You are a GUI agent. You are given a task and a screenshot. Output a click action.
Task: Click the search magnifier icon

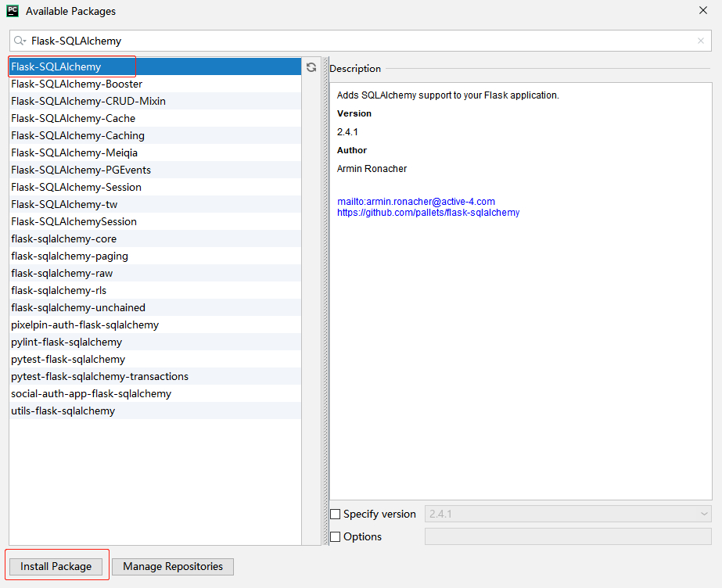tap(20, 41)
